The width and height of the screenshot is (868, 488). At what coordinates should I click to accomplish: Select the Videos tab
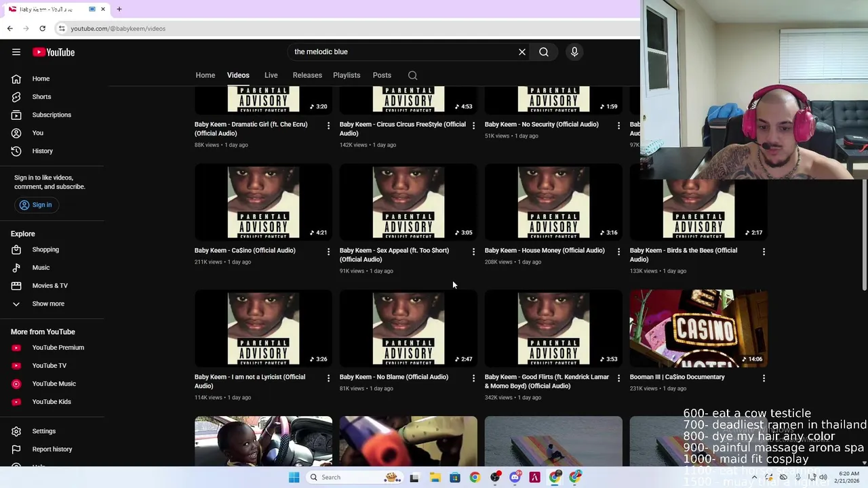pos(238,75)
